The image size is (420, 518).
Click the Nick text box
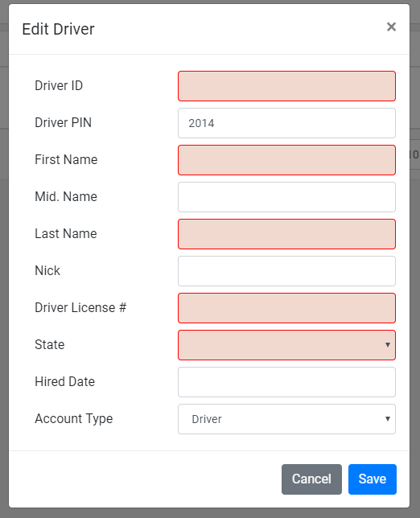(286, 271)
